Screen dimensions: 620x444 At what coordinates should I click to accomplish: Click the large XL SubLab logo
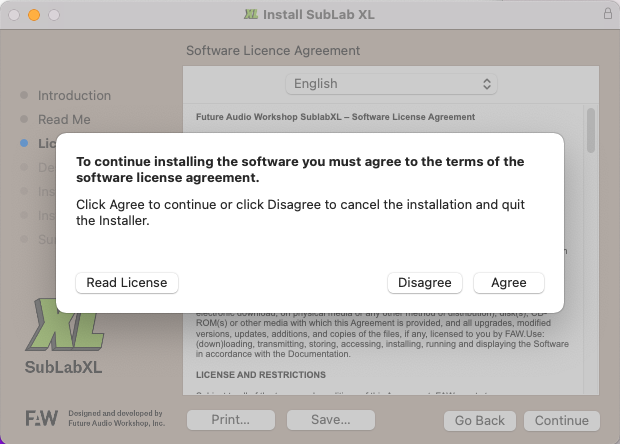(64, 324)
